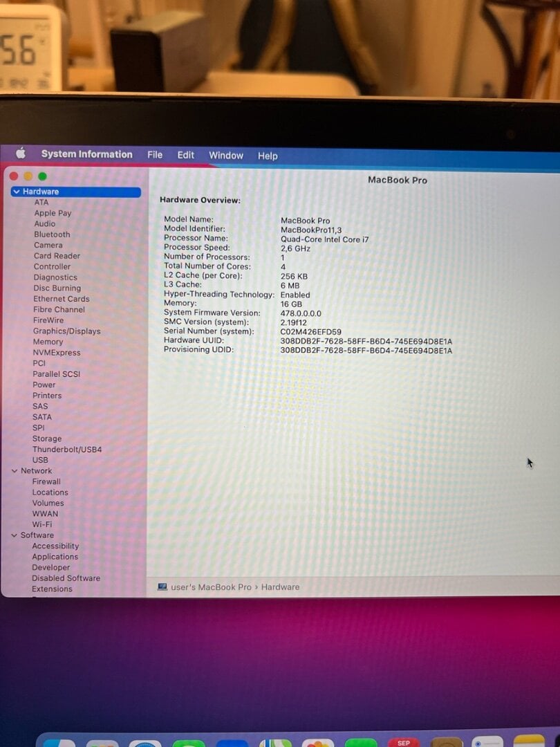Select Printers in the sidebar
The width and height of the screenshot is (560, 747).
click(x=47, y=396)
